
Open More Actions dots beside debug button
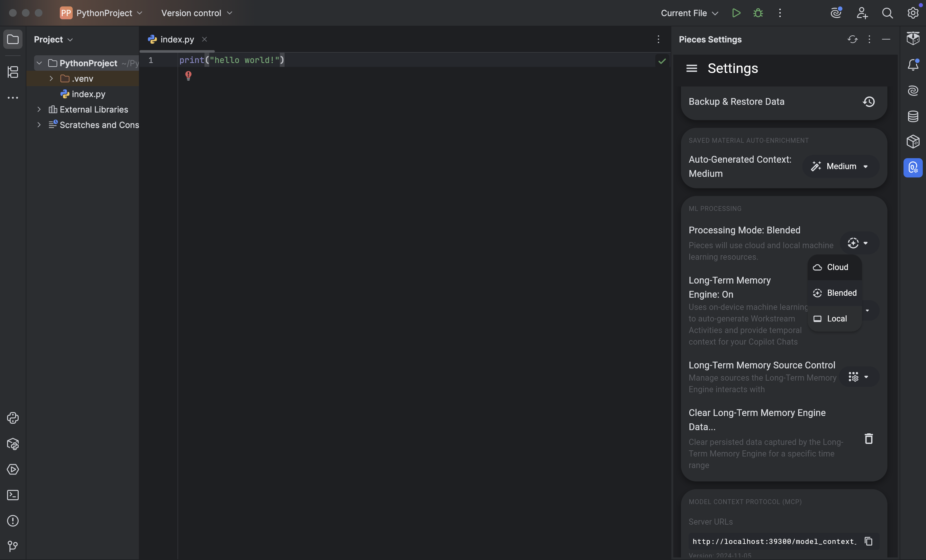click(780, 13)
